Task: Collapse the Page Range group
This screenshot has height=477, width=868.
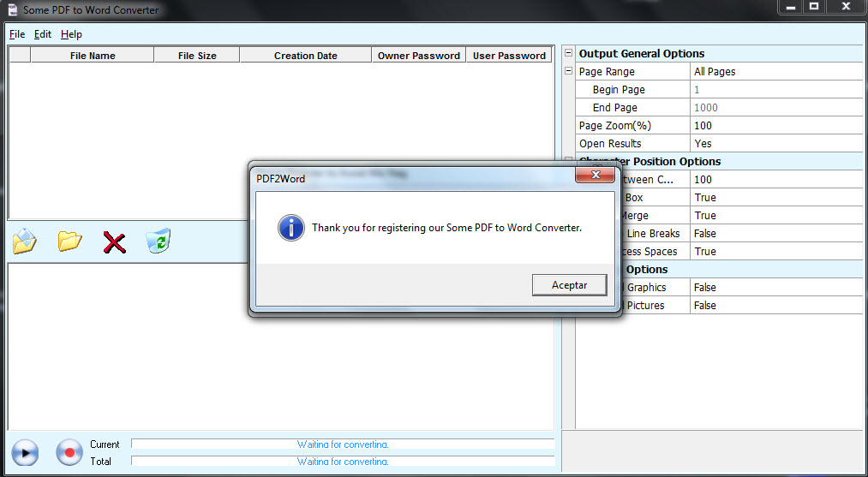Action: tap(568, 71)
